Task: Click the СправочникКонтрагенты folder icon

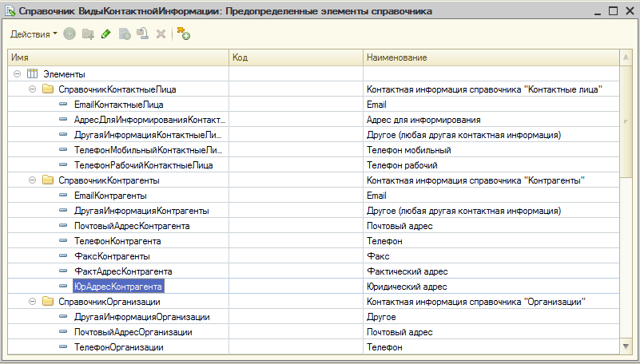Action: point(47,180)
